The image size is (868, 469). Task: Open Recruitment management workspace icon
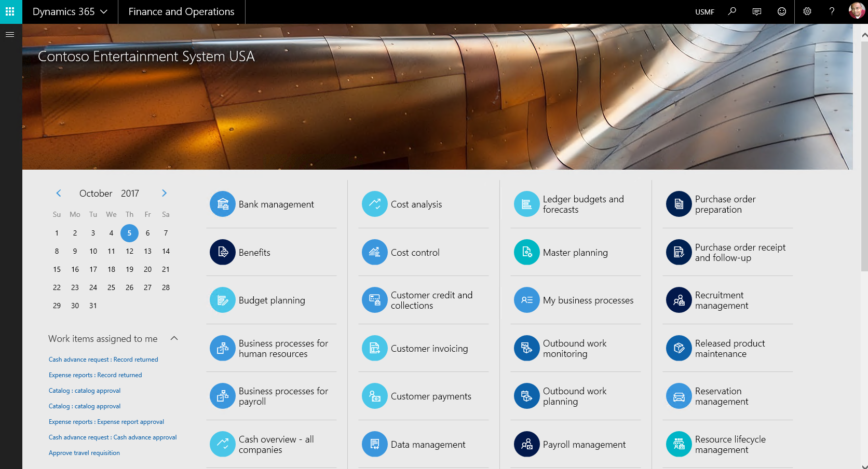679,300
